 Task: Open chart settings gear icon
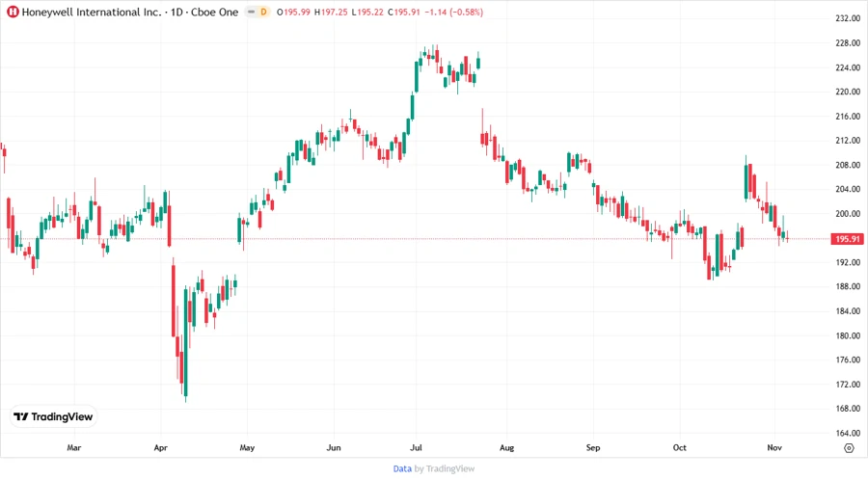(x=849, y=448)
